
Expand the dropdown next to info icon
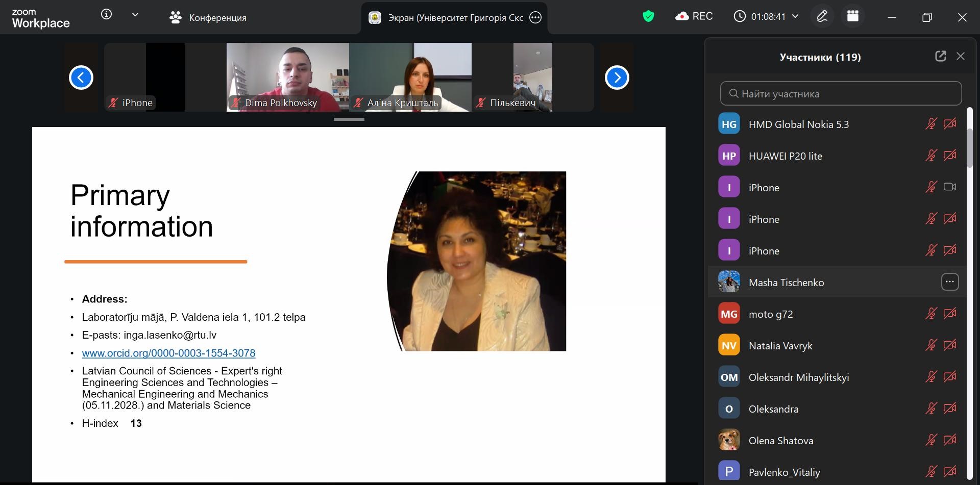pos(135,15)
